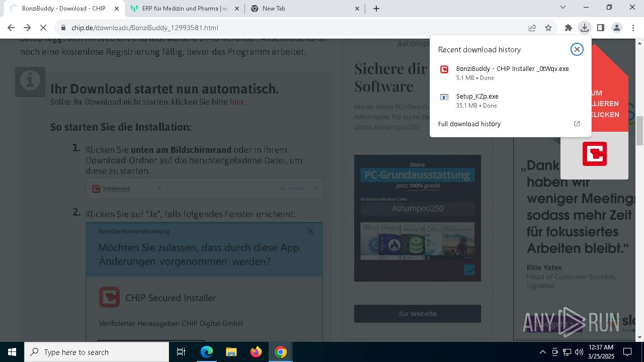Screen dimensions: 644x362
Task: Click the Zur Website button
Action: pos(418,314)
